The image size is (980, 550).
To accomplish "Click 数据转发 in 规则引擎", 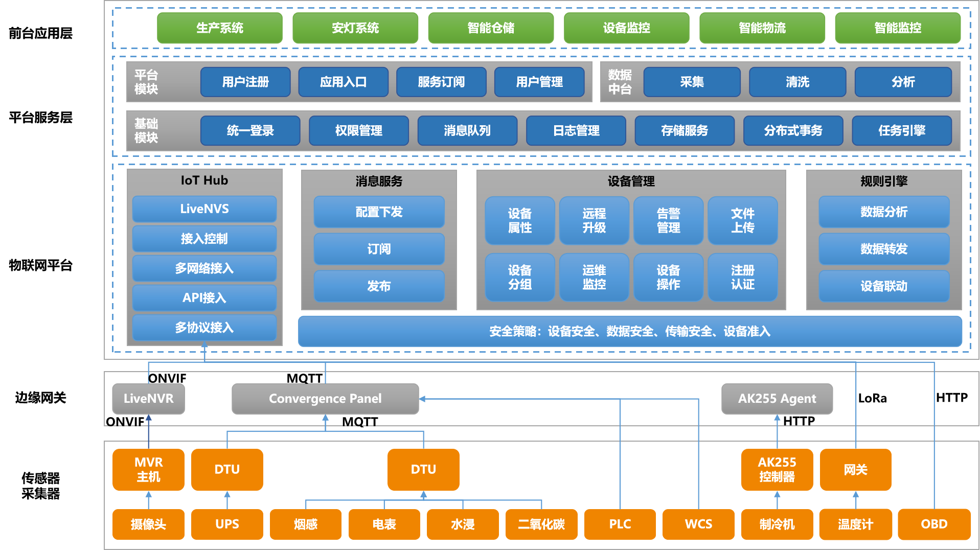I will click(x=884, y=249).
